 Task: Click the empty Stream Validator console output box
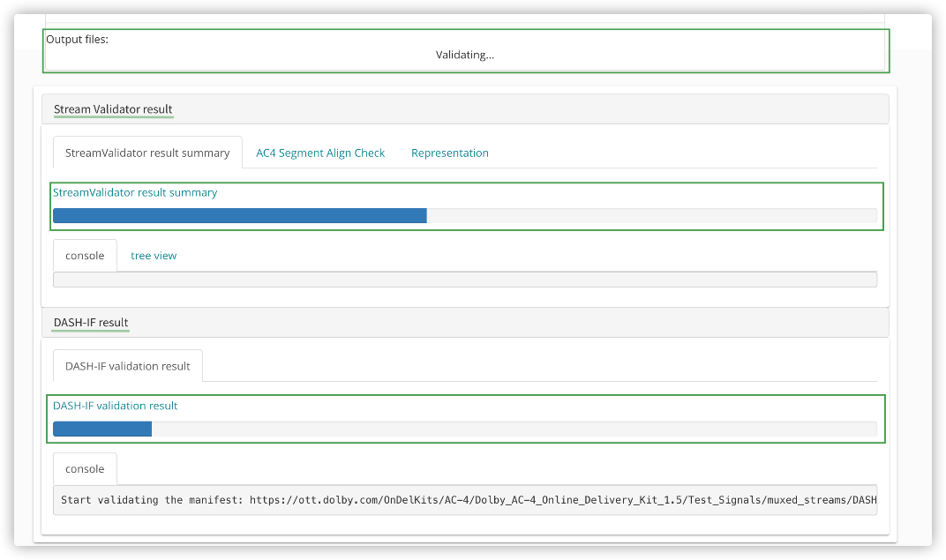(464, 280)
